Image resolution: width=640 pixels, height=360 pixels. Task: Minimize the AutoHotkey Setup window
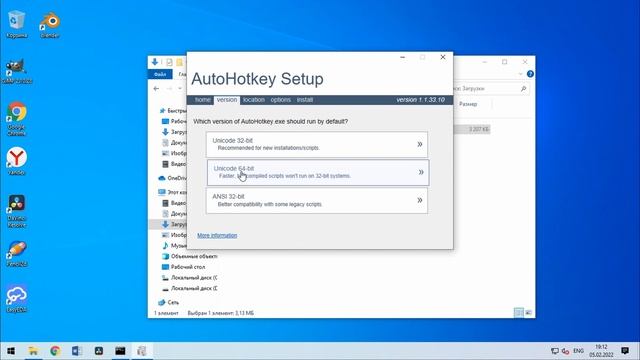[x=403, y=57]
